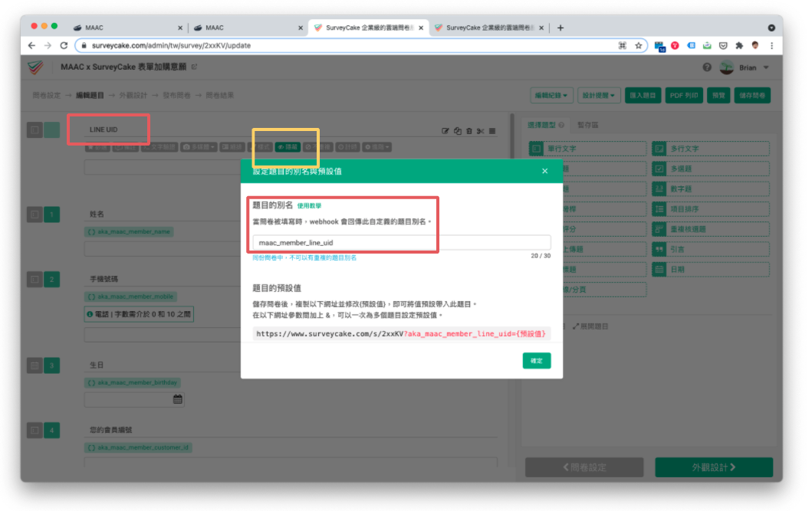Select the default value URL text
The height and width of the screenshot is (511, 812).
click(x=401, y=333)
